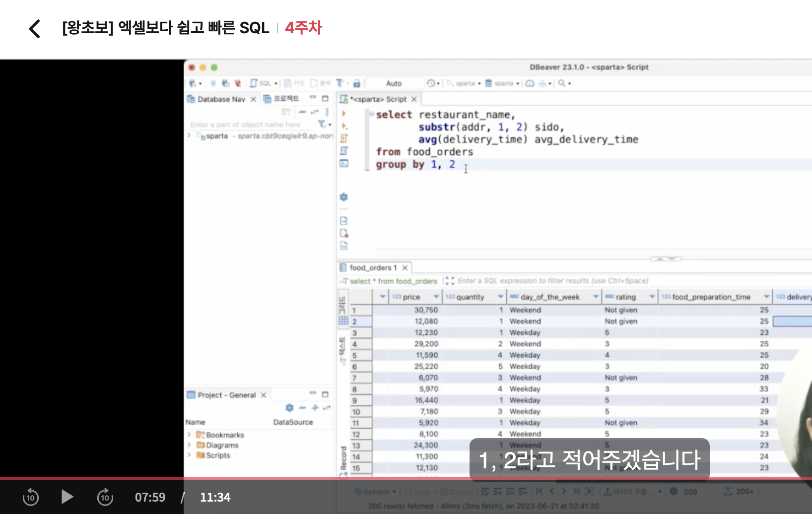
Task: Maximize the Database Navigator panel
Action: coord(325,98)
